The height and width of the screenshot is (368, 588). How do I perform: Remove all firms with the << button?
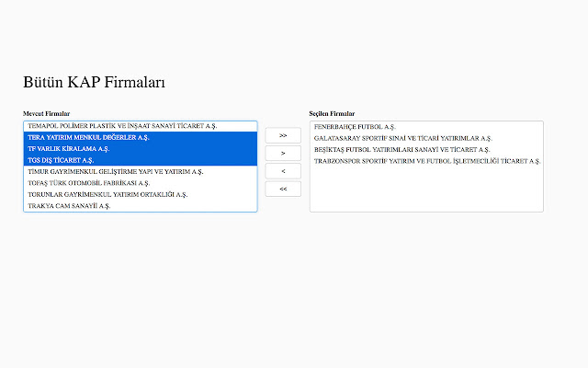(x=283, y=189)
